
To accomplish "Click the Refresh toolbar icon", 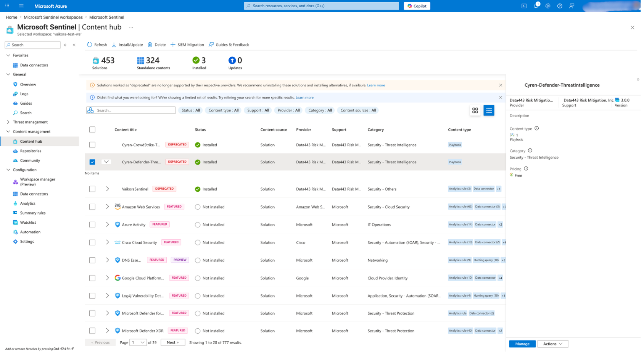I will point(89,45).
